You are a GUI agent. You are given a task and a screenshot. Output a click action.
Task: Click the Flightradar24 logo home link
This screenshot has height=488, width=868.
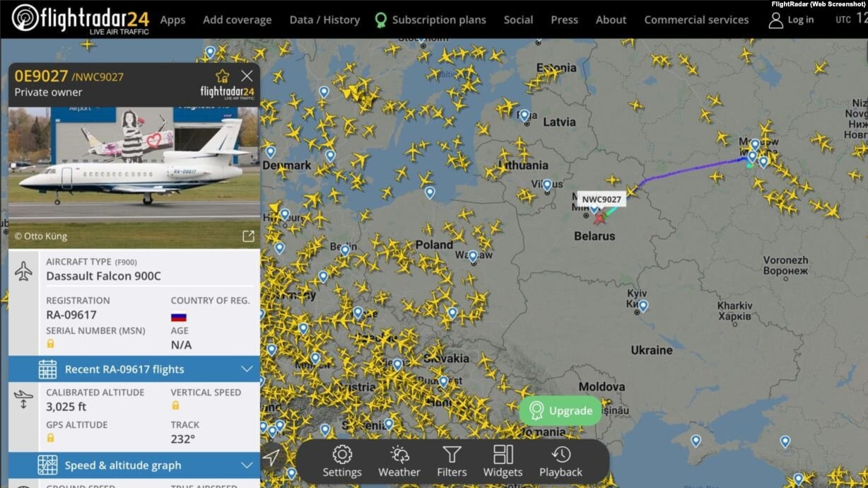point(80,19)
